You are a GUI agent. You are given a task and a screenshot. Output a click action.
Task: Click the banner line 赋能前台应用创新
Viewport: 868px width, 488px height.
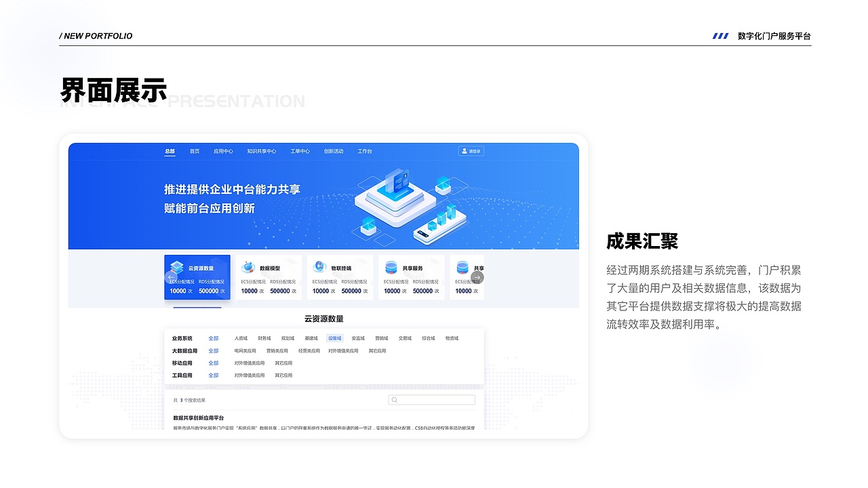(210, 209)
